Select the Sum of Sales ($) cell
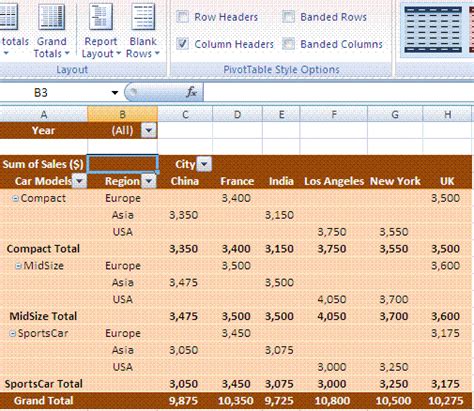Screen dimensions: 474x411 (x=43, y=164)
